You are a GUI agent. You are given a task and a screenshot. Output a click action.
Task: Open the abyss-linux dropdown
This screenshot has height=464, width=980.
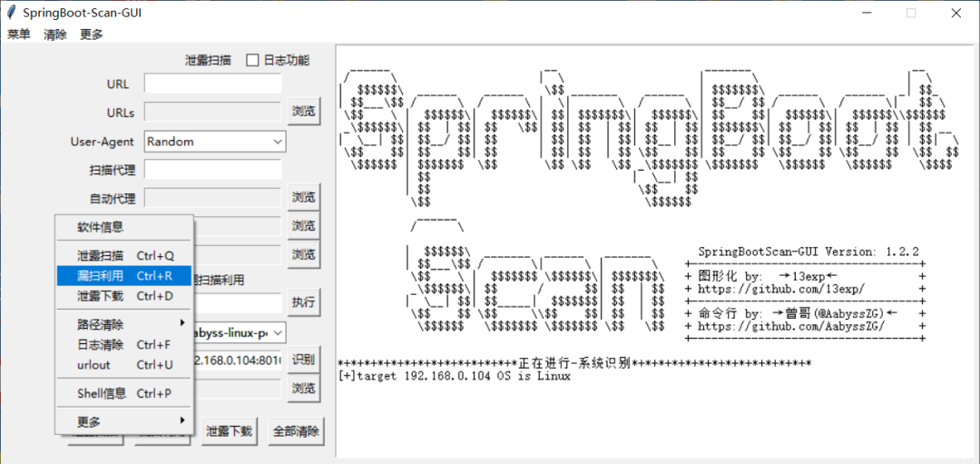pyautogui.click(x=239, y=333)
